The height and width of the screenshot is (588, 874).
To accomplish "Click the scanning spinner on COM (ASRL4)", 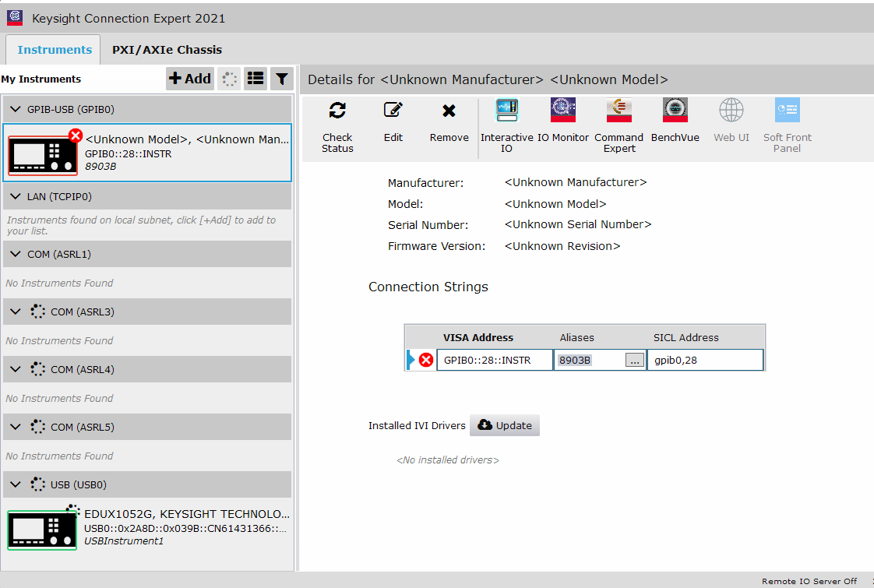I will [38, 369].
